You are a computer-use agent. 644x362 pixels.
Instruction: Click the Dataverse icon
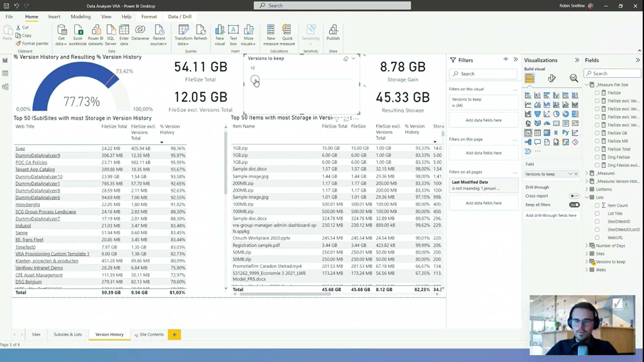coord(140,33)
